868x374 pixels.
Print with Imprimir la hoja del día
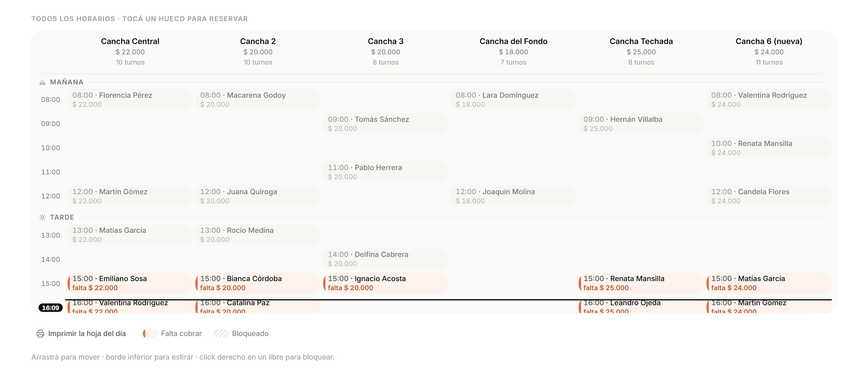[81, 334]
